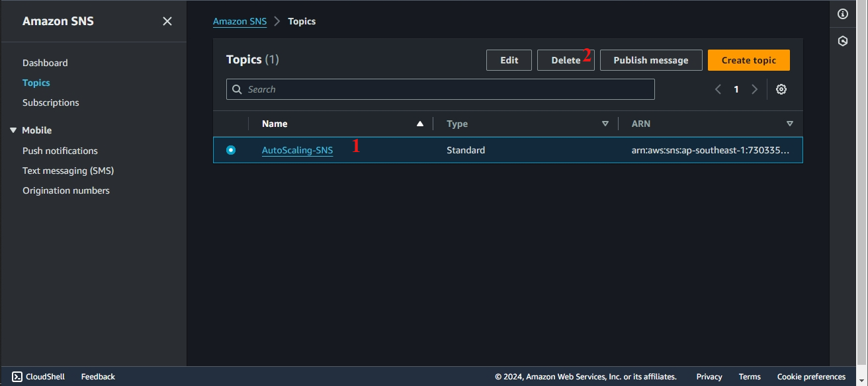Open Terms link in footer
Image resolution: width=868 pixels, height=386 pixels.
pos(750,377)
